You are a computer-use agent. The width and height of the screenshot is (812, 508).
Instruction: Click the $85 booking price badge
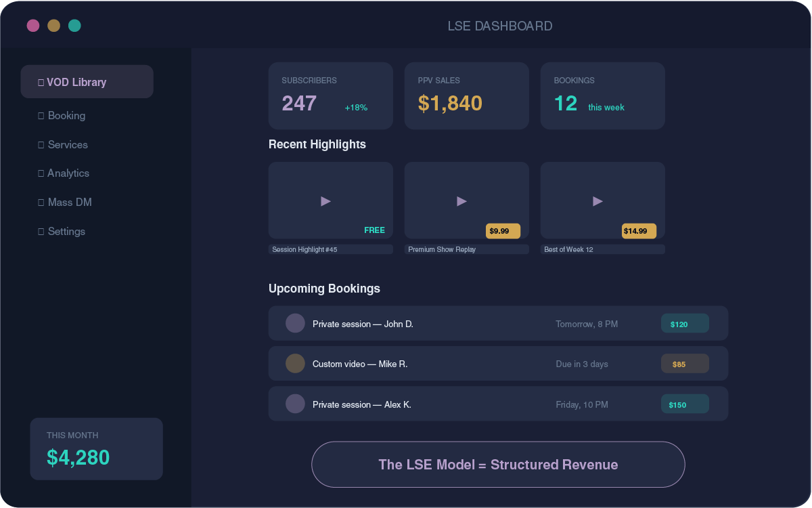point(685,364)
